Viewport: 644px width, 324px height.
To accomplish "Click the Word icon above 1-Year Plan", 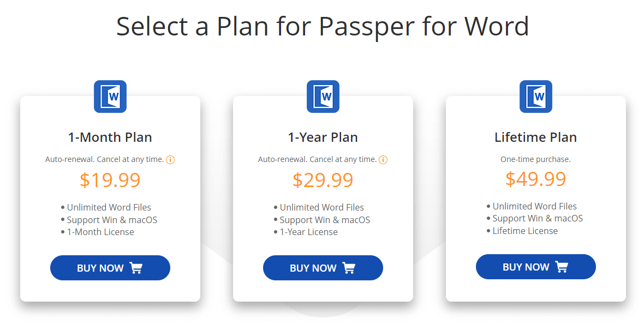I will click(323, 97).
